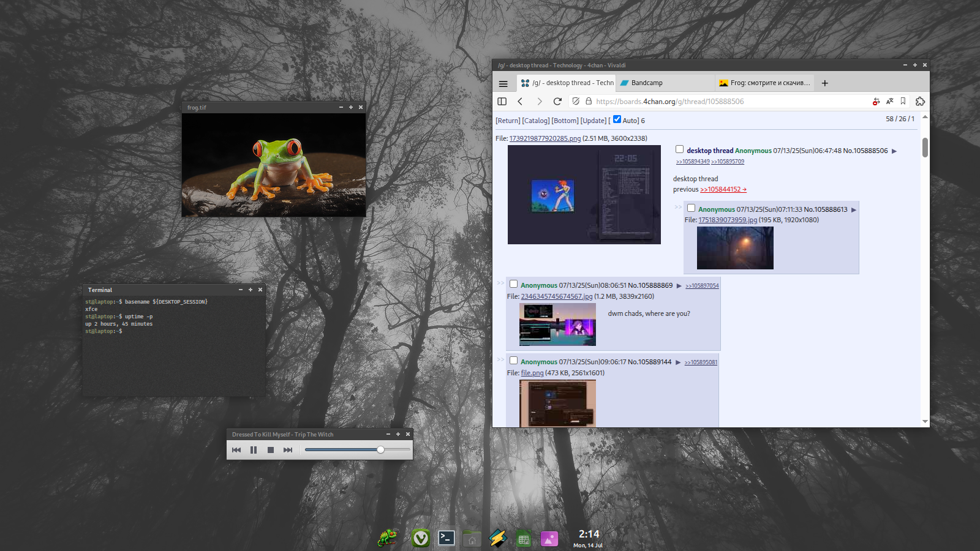
Task: Check the box for post No.105888613
Action: 691,208
